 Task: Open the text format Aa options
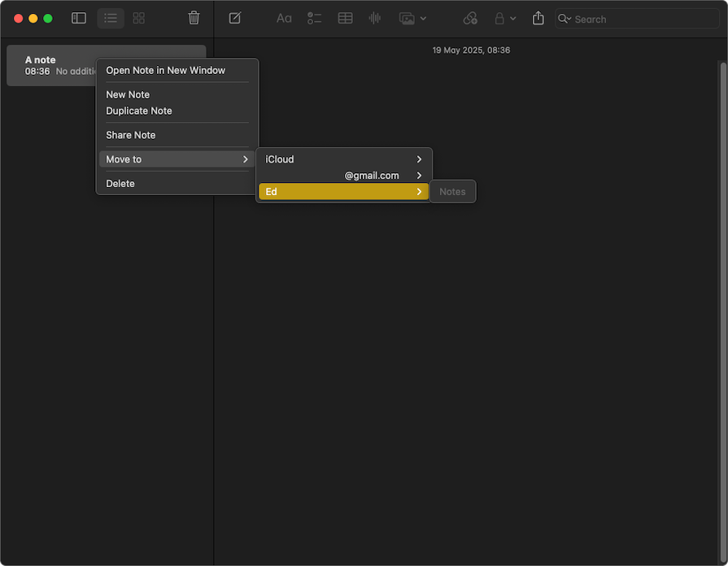(284, 18)
